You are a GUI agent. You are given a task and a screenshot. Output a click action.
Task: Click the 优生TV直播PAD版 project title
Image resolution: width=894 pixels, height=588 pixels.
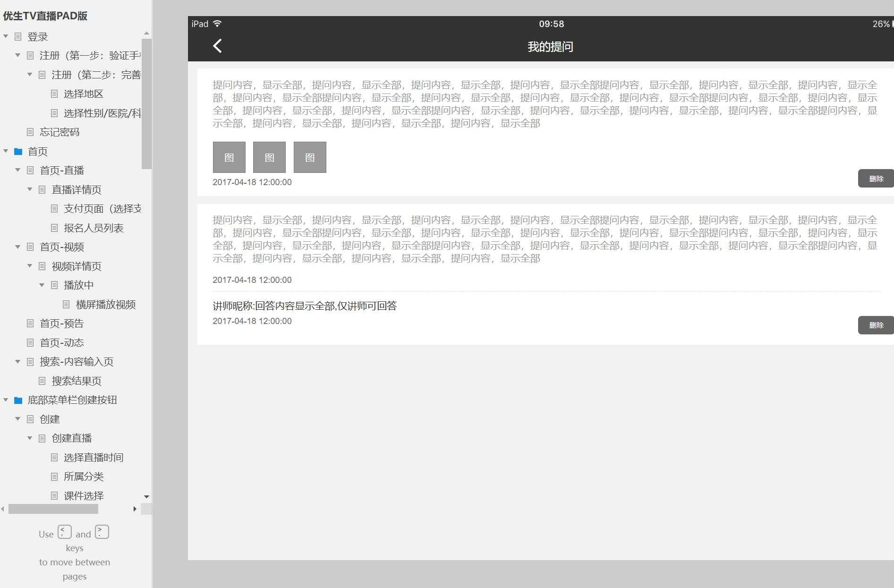(x=45, y=16)
